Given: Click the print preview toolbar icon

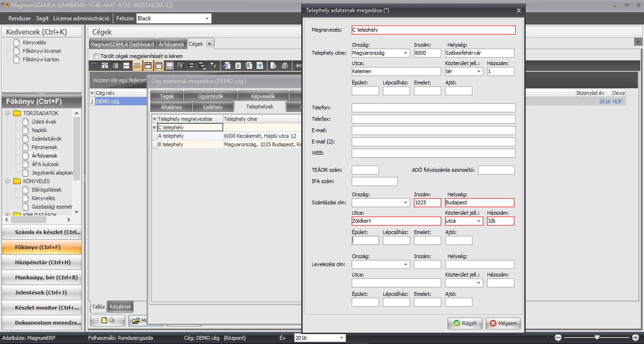Looking at the screenshot, I should 274,66.
